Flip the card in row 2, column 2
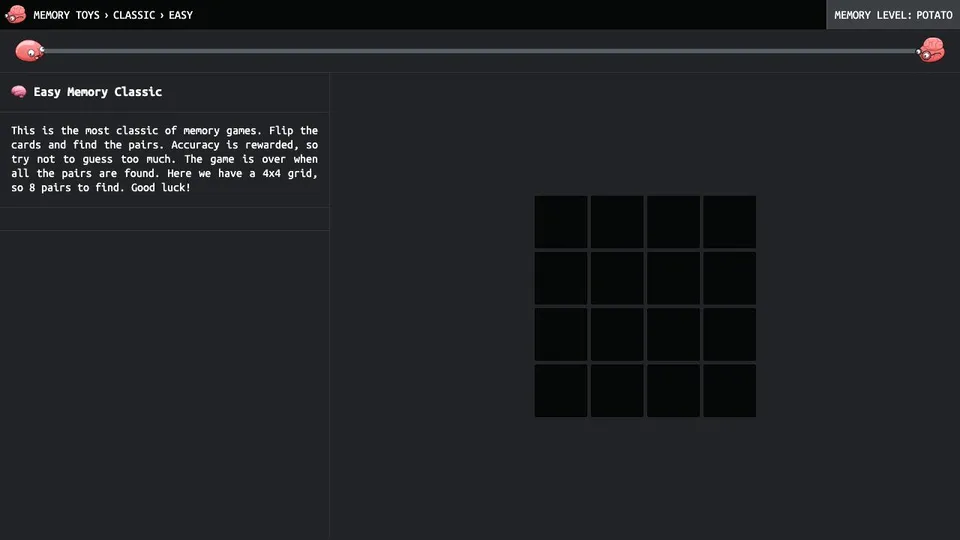This screenshot has height=540, width=960. pos(617,279)
